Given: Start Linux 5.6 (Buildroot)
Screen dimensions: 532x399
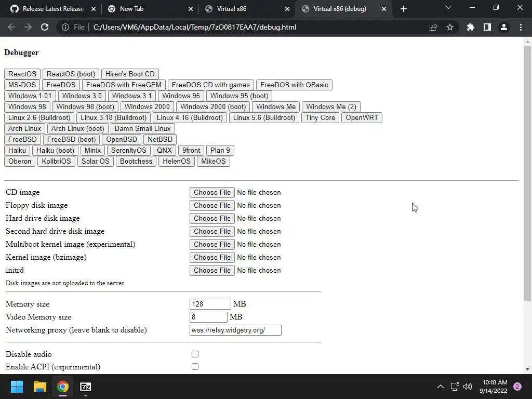Looking at the screenshot, I should click(x=264, y=117).
